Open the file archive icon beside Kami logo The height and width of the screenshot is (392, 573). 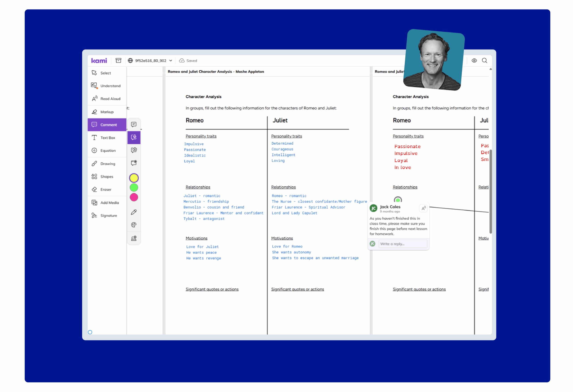pos(118,60)
